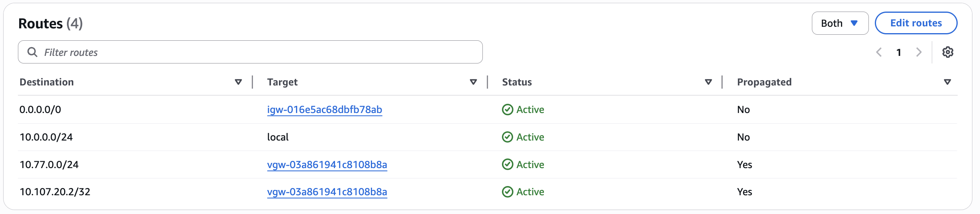
Task: Go to the previous routes page
Action: tap(879, 52)
